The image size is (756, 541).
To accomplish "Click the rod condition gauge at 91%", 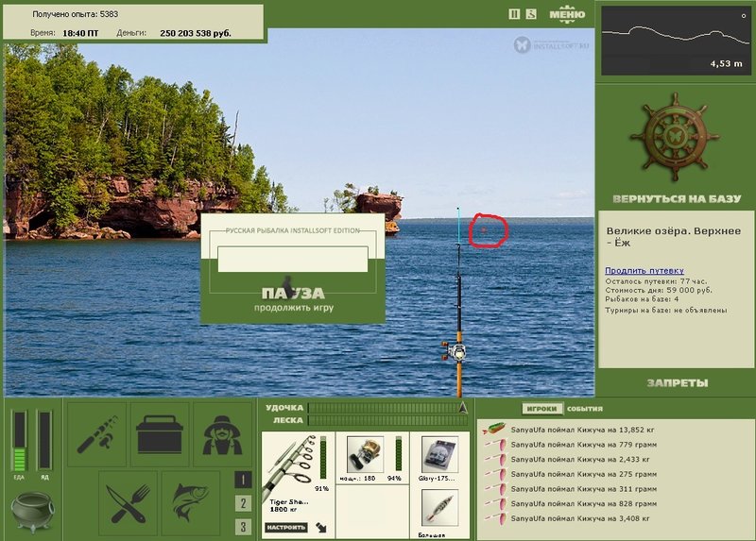I will pos(323,458).
